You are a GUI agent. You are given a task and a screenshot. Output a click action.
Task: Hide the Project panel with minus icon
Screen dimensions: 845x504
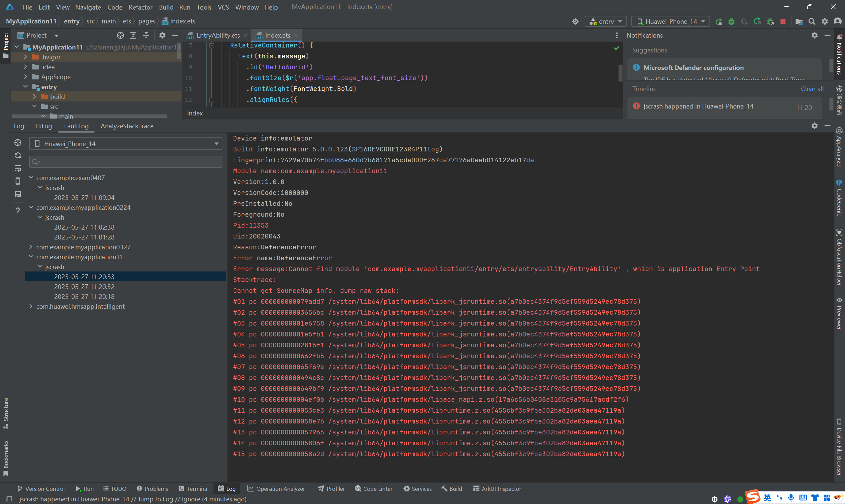coord(175,35)
